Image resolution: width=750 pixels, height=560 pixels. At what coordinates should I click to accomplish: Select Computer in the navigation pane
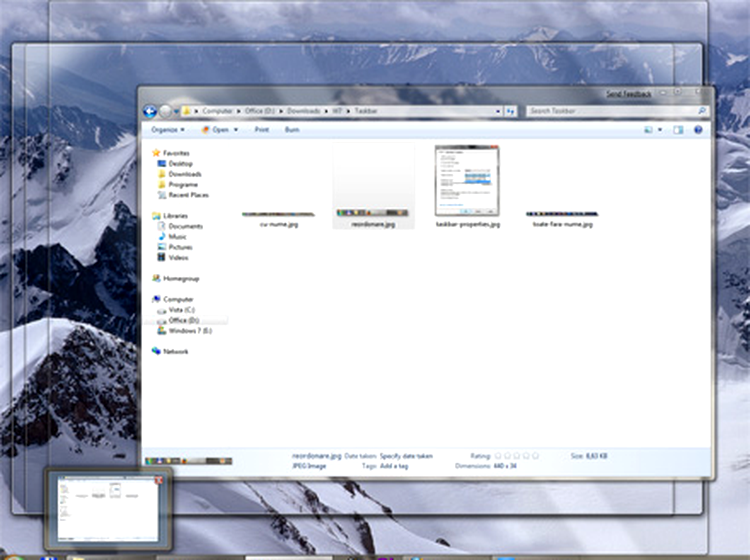pyautogui.click(x=178, y=299)
